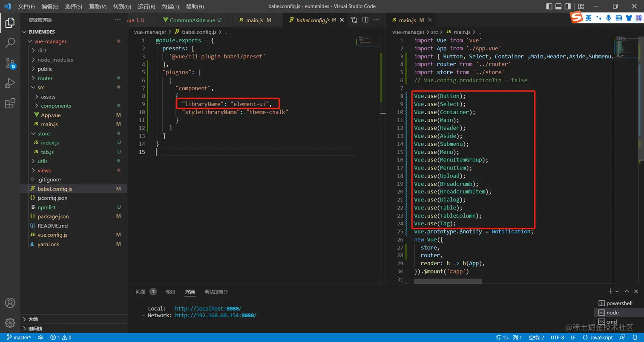This screenshot has height=342, width=644.
Task: Open the Sogou soft keyboard icon
Action: coord(619,18)
